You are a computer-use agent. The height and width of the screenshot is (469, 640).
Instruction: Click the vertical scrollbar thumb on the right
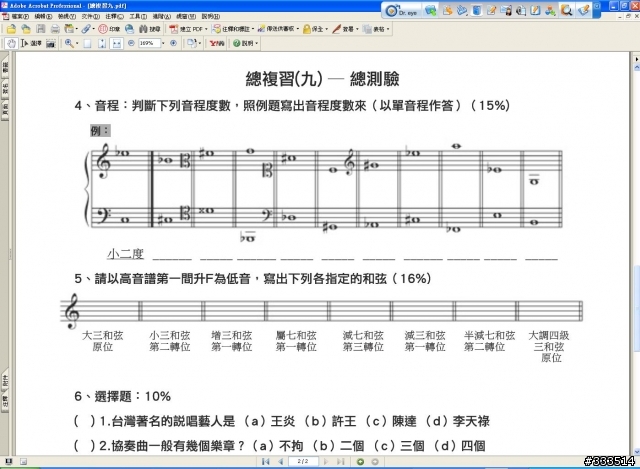pyautogui.click(x=636, y=308)
